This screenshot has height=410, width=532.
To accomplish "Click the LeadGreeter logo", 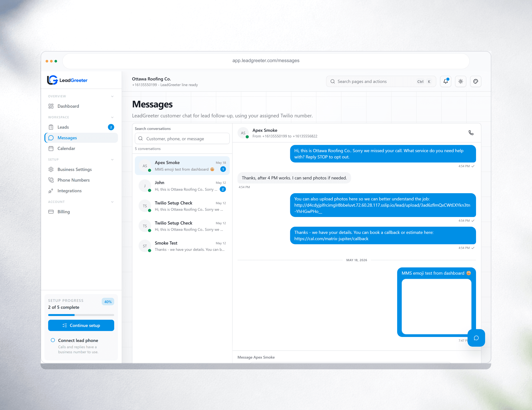I will coord(67,80).
